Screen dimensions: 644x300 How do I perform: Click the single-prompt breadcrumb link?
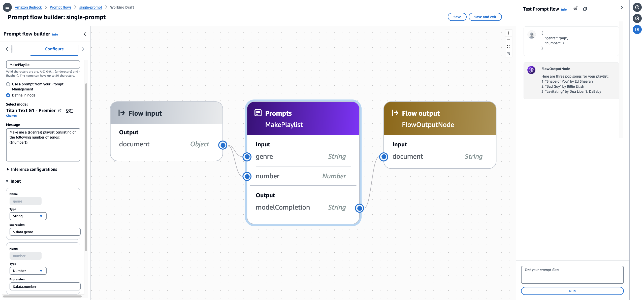click(90, 7)
